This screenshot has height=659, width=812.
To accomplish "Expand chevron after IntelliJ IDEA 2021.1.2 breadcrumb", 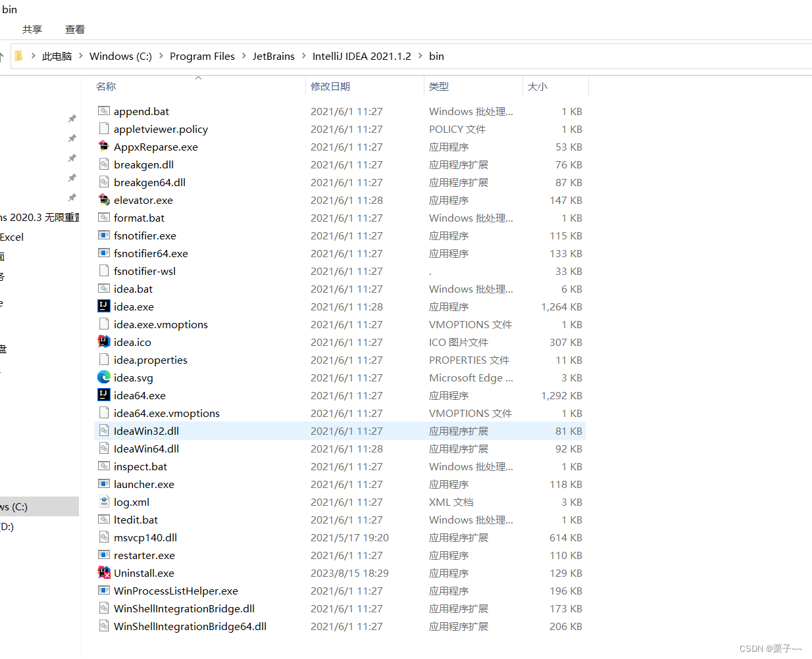I will pyautogui.click(x=420, y=56).
